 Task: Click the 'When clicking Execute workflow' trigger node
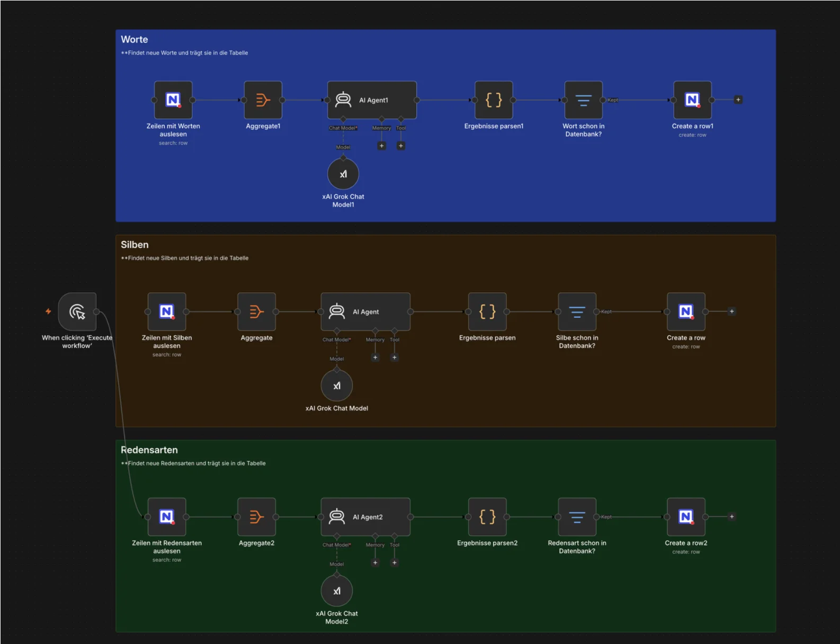click(x=77, y=311)
